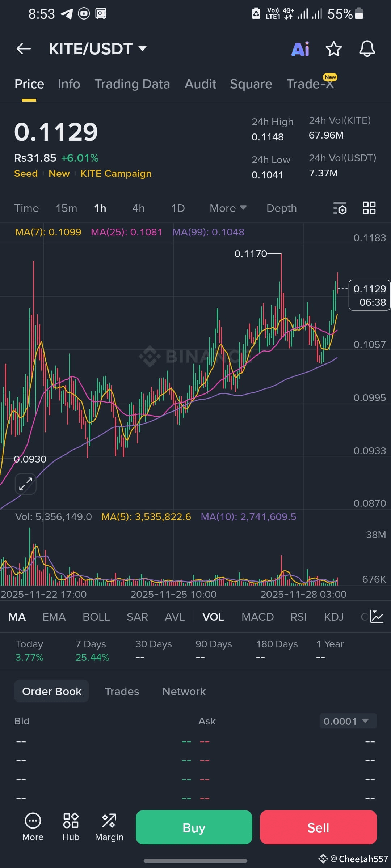Open the Hub icon
This screenshot has height=868, width=391.
[71, 827]
